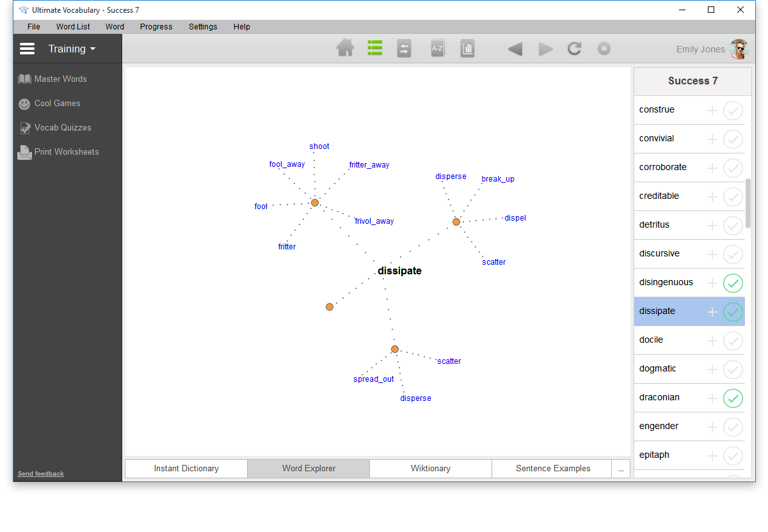Toggle mastered checkmark for dissipate
The width and height of the screenshot is (768, 532).
pyautogui.click(x=733, y=312)
